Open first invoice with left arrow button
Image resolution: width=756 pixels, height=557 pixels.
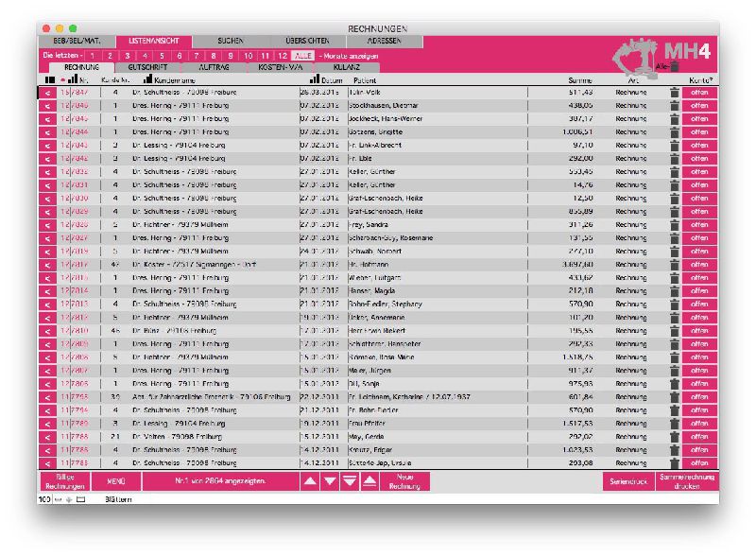47,93
